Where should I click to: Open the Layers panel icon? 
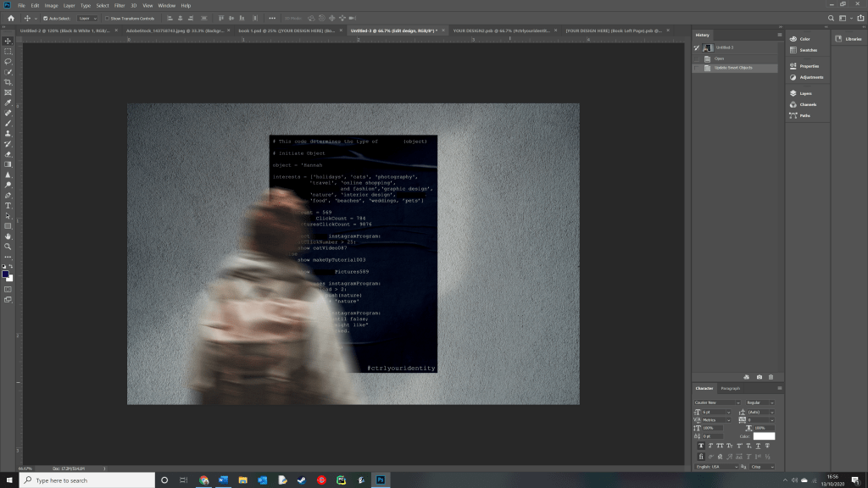805,93
